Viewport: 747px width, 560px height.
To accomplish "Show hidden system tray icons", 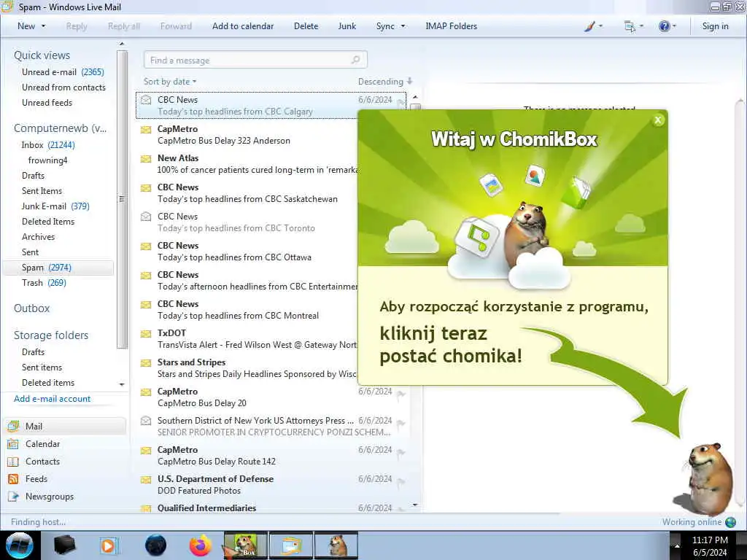I will (x=676, y=545).
